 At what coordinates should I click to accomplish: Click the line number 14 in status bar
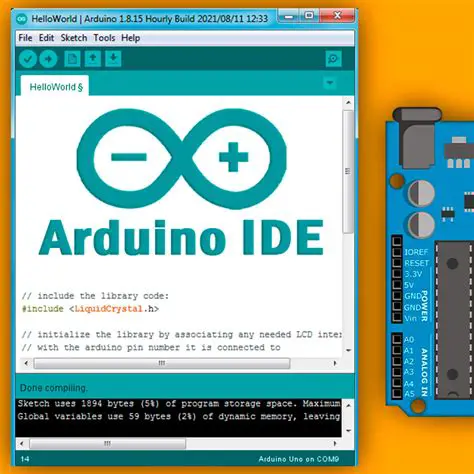25,459
